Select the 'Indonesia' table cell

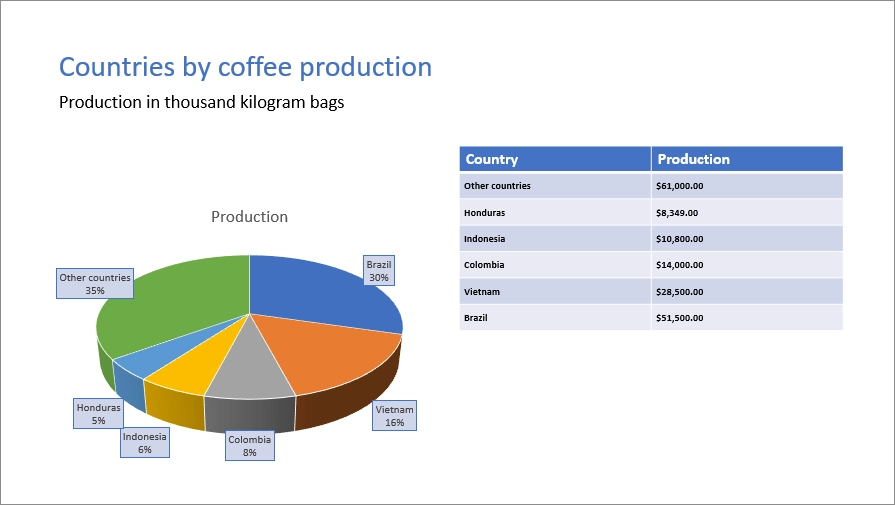(x=555, y=239)
